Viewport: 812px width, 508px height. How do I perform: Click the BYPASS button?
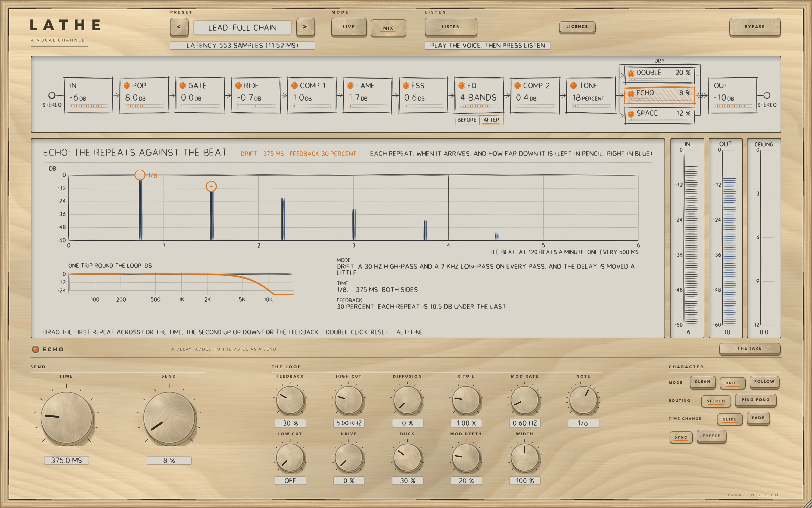coord(754,27)
